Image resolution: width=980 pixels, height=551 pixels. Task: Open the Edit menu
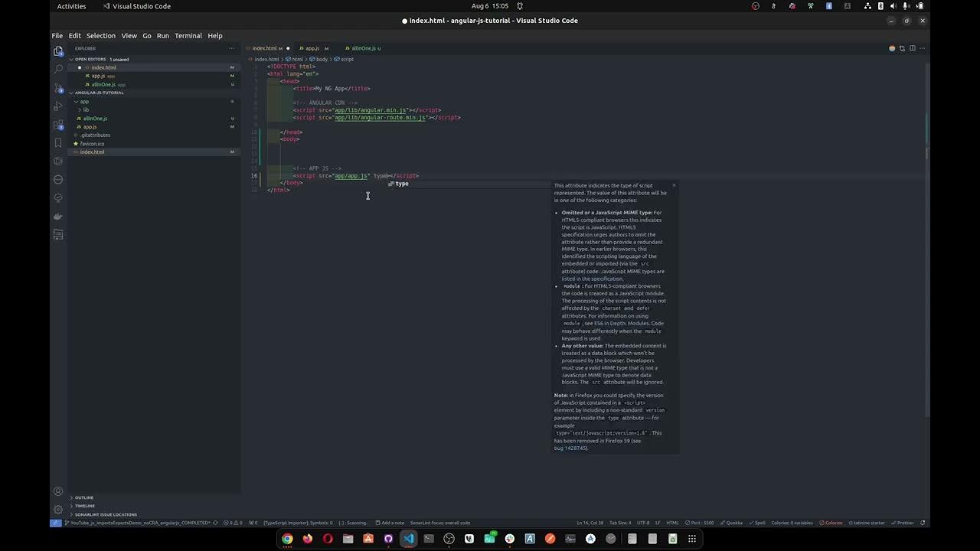tap(74, 35)
